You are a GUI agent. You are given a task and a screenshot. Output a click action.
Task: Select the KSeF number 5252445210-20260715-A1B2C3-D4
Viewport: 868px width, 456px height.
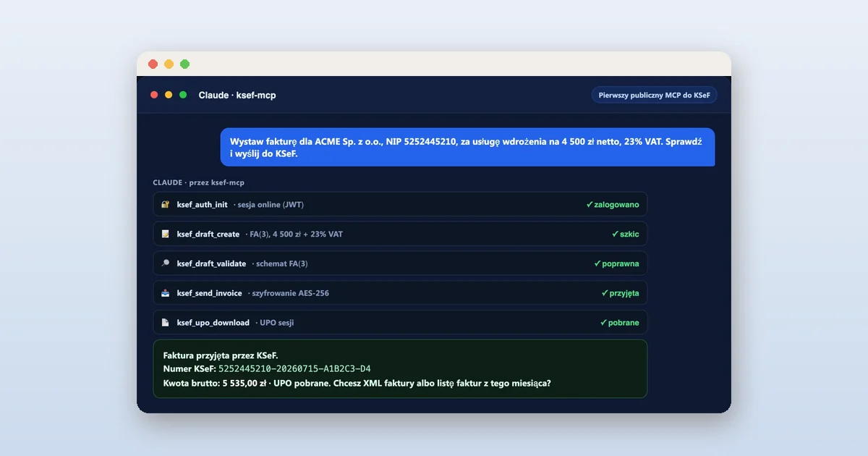(x=294, y=369)
